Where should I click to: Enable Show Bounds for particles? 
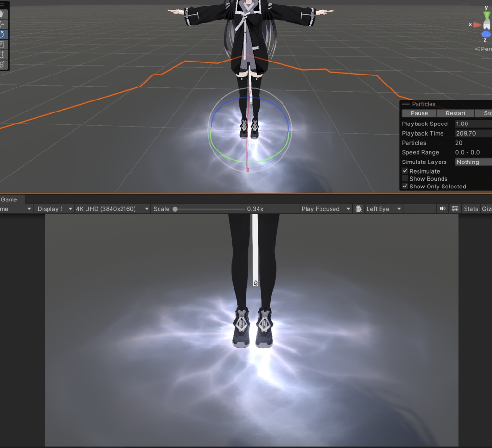(405, 178)
